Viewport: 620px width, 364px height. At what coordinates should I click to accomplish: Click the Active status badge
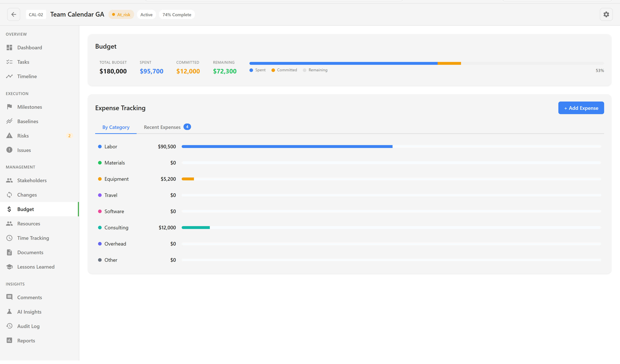click(x=146, y=15)
